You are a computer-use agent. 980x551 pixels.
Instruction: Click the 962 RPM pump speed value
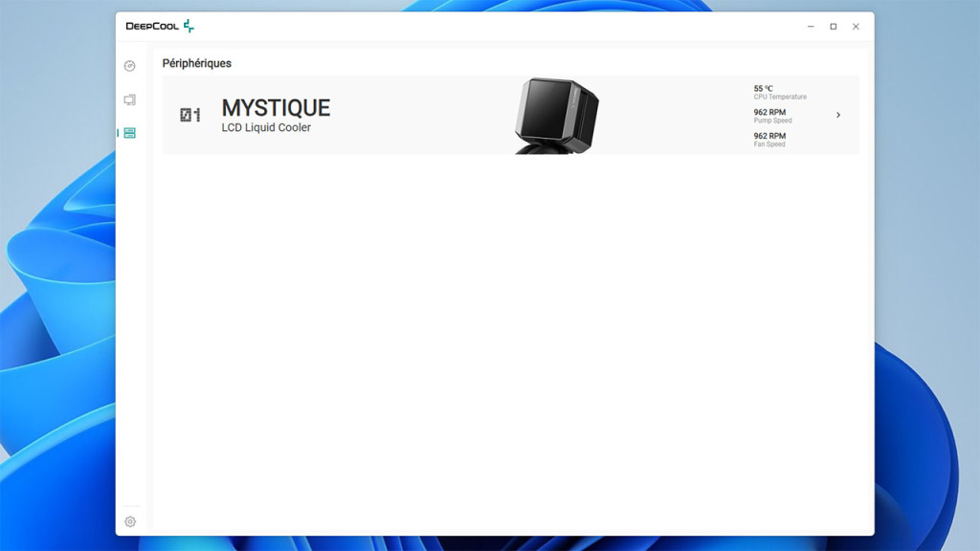click(x=769, y=112)
